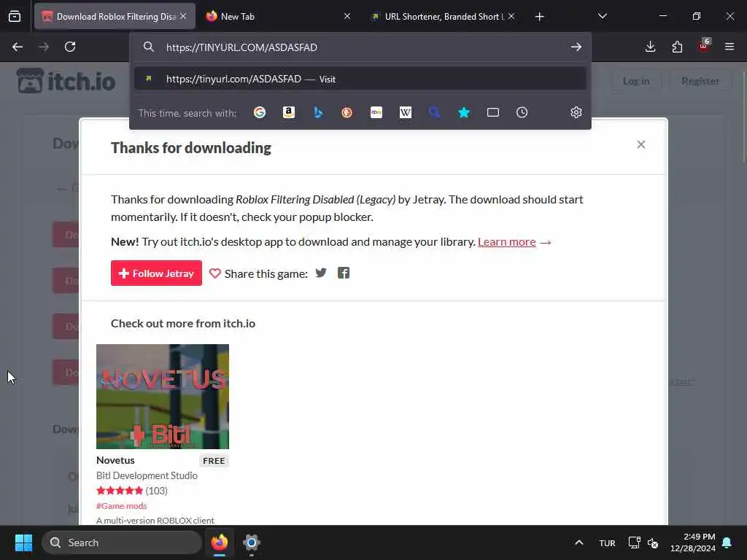This screenshot has height=560, width=747.
Task: Click the muted volume tray icon
Action: tap(653, 542)
